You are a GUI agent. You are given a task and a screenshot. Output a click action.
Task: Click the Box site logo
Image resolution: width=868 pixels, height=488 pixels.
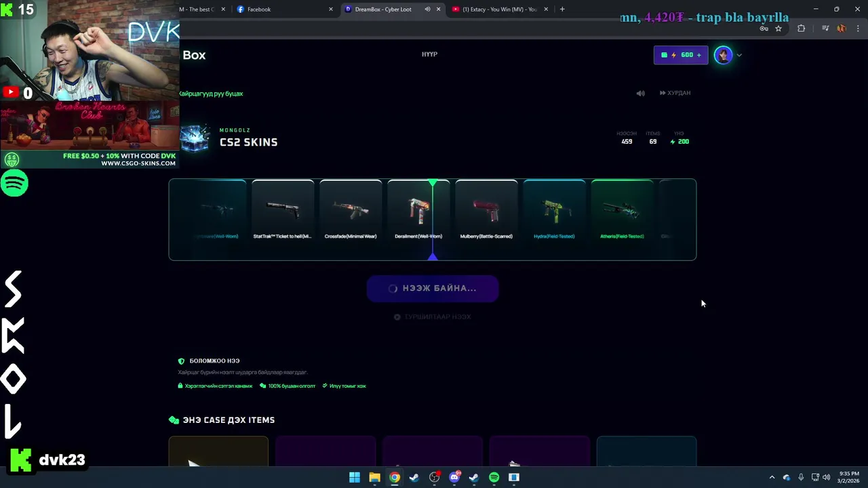click(x=194, y=55)
